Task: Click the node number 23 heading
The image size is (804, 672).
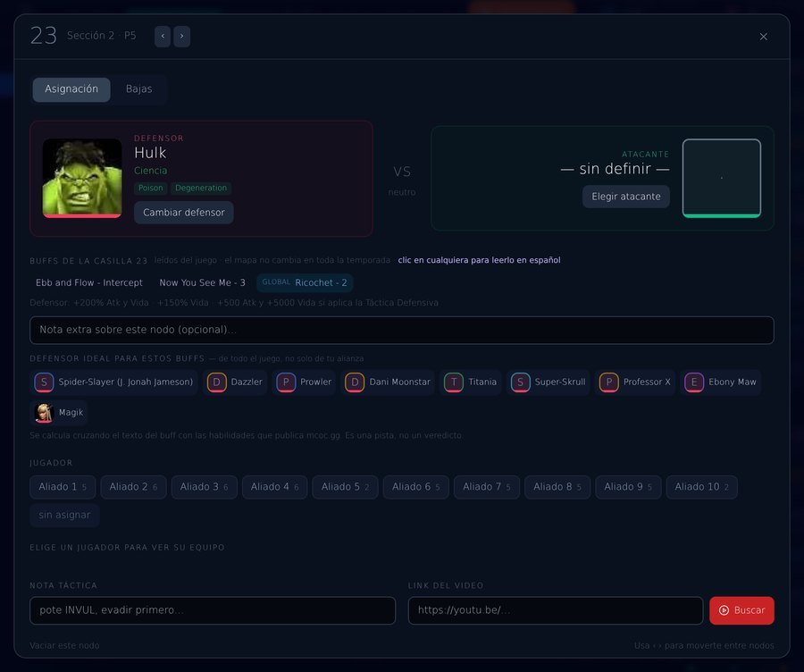Action: click(44, 36)
